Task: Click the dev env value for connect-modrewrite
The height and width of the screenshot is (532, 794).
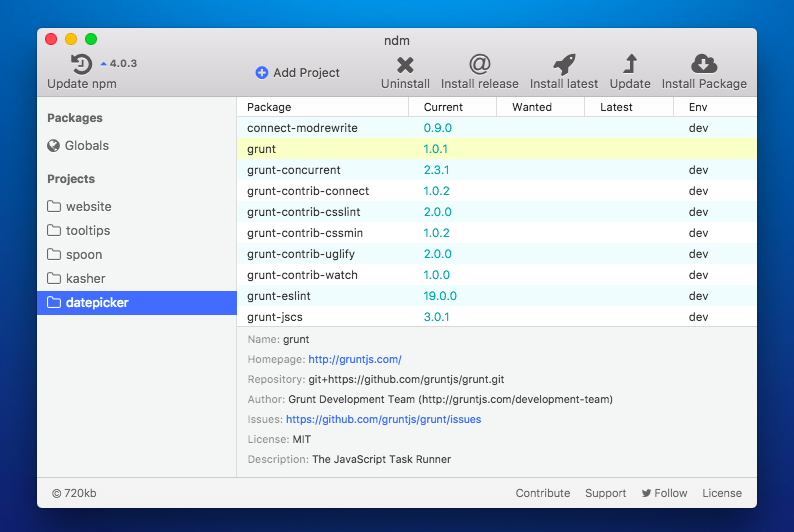Action: [x=698, y=128]
